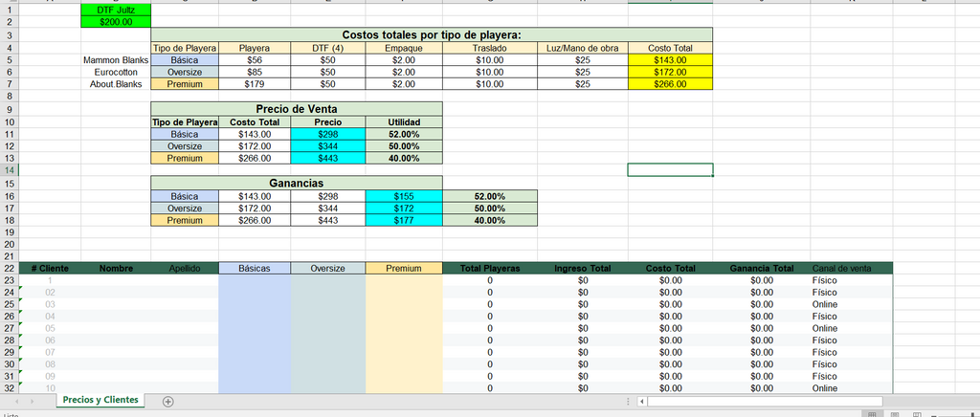
Task: Click the '# Cliente' table header
Action: click(50, 269)
